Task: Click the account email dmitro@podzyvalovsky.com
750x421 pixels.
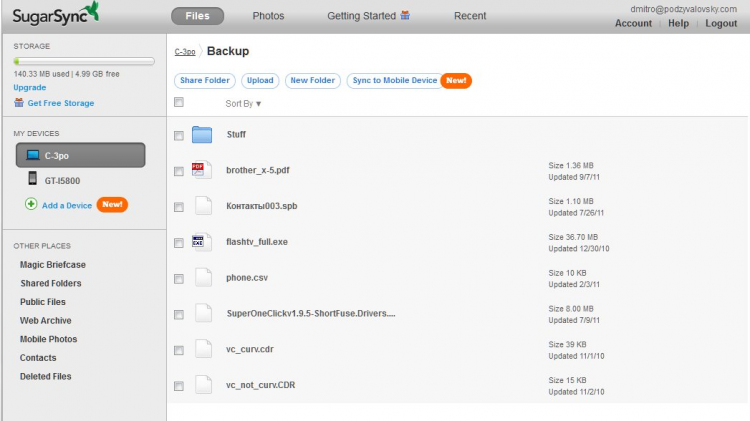Action: click(683, 9)
